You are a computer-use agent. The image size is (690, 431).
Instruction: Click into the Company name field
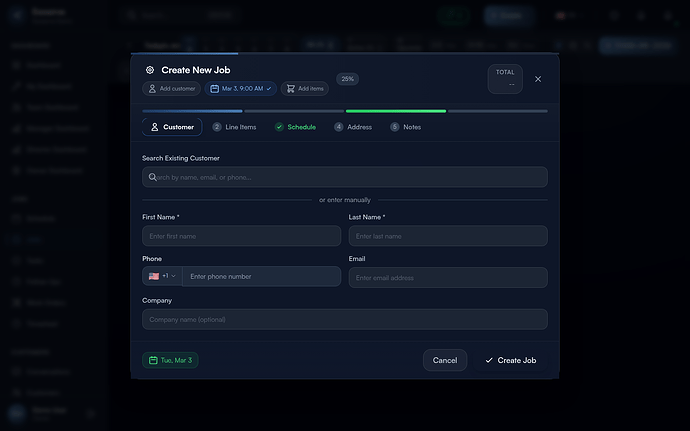(x=345, y=319)
